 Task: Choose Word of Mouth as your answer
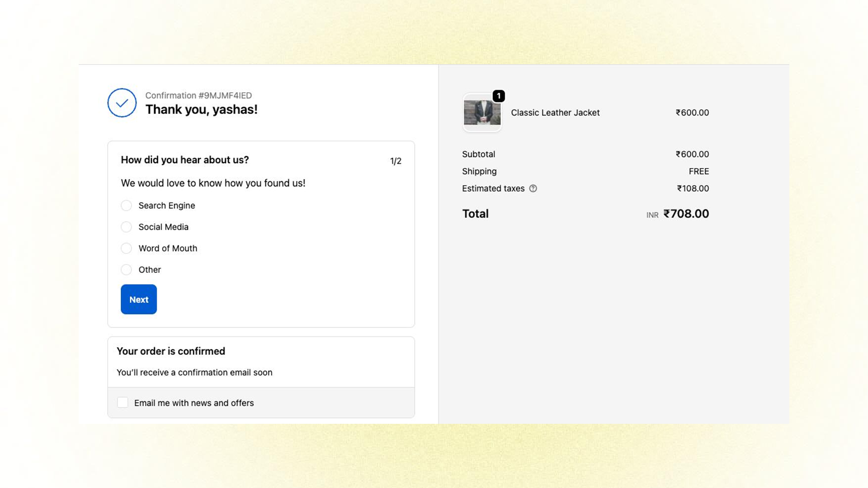[126, 248]
